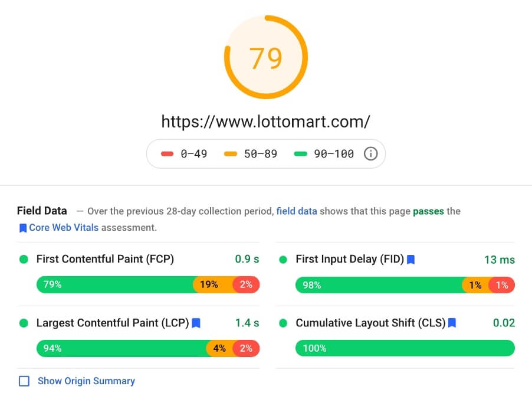Click the green dot next to FCP
Viewport: 532px width, 393px height.
[24, 259]
